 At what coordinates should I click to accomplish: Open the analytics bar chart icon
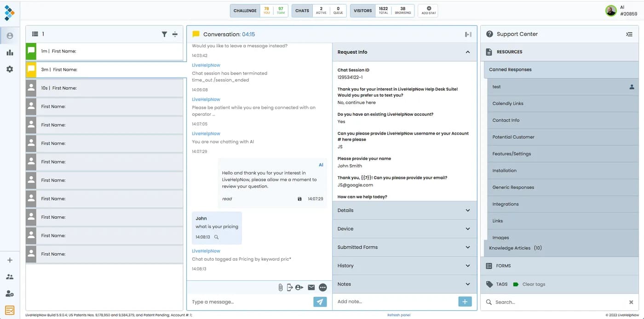click(x=10, y=52)
